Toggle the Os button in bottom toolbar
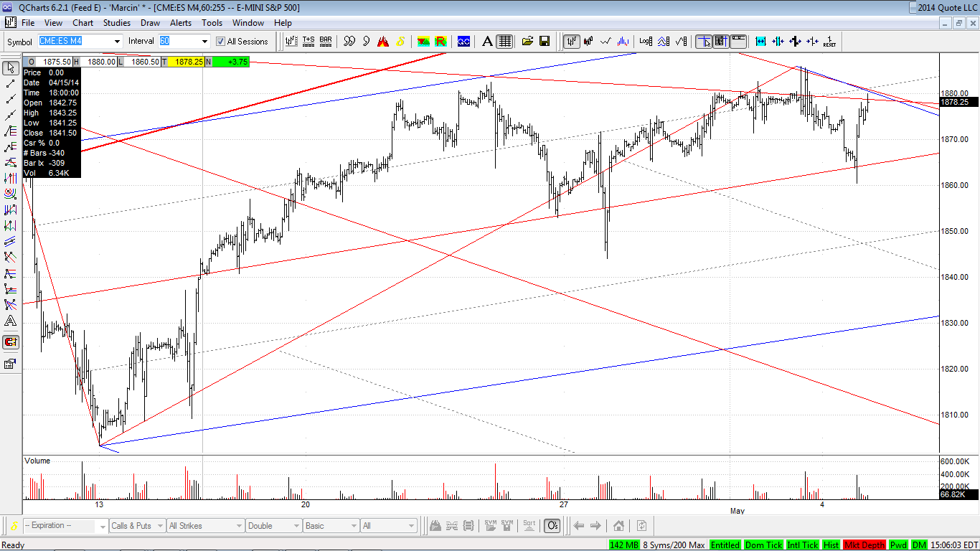The height and width of the screenshot is (551, 980). tap(552, 526)
